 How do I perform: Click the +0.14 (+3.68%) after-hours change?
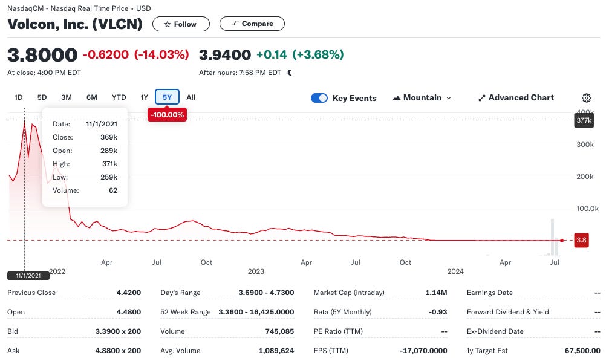(x=300, y=55)
